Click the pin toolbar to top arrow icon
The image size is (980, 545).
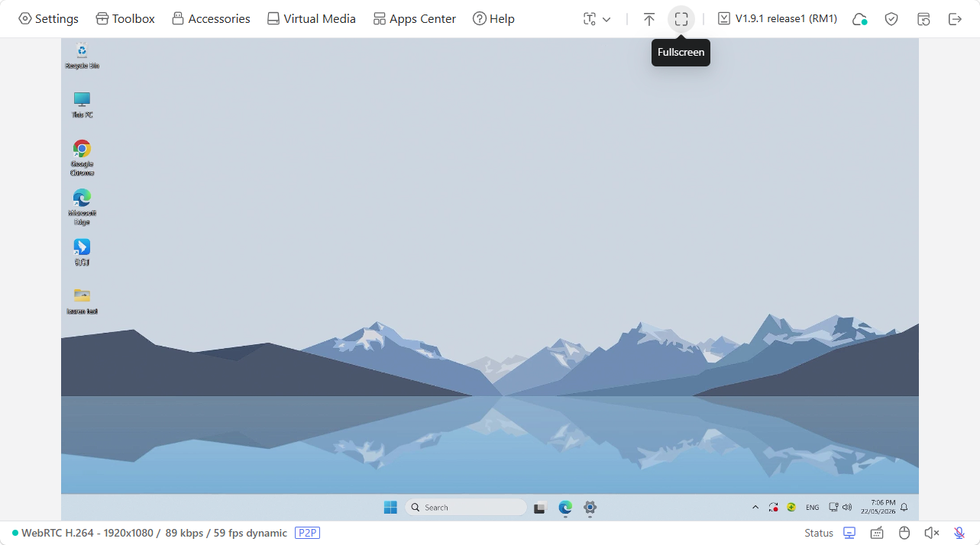pyautogui.click(x=648, y=19)
